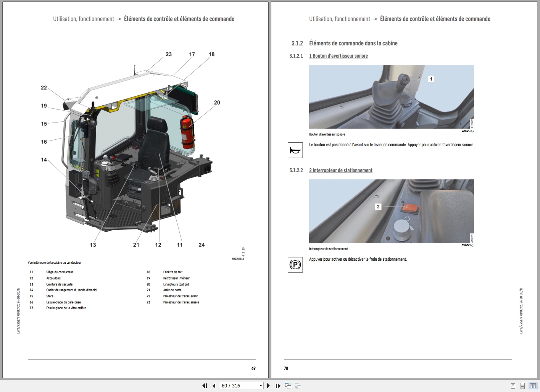Image resolution: width=540 pixels, height=392 pixels.
Task: Click page number 70 at page bottom
Action: pyautogui.click(x=286, y=368)
